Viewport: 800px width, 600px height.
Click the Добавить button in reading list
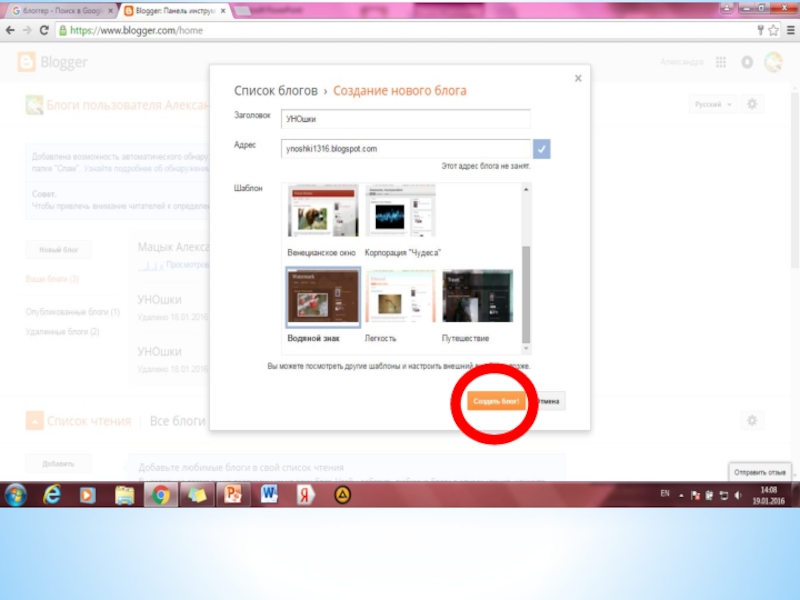coord(58,464)
